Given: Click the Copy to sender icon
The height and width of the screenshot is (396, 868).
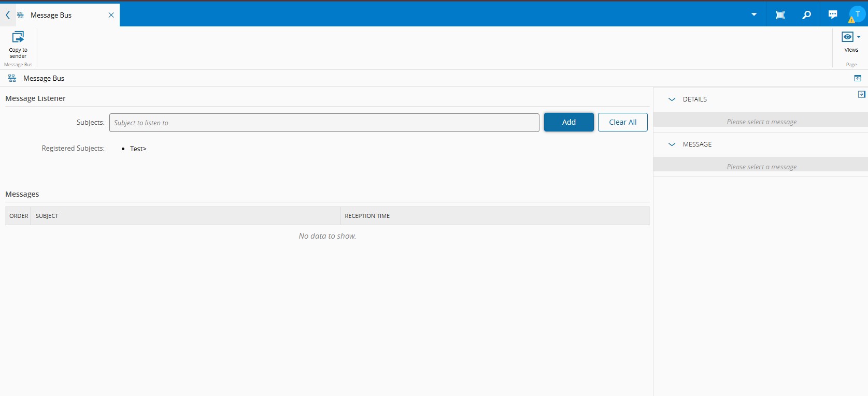Looking at the screenshot, I should [18, 37].
